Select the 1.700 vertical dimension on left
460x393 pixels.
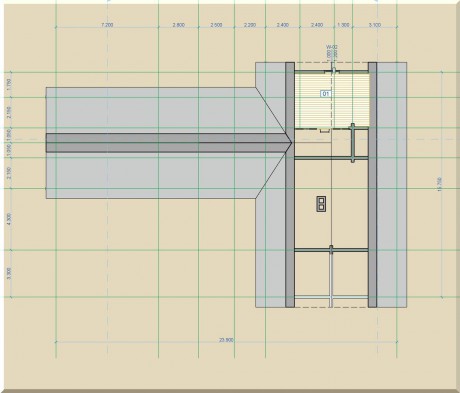click(9, 84)
